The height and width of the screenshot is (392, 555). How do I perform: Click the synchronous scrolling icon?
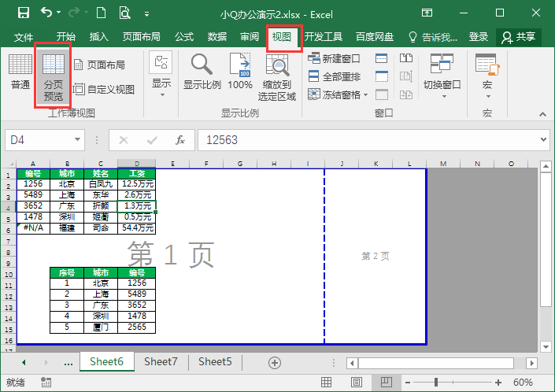406,76
